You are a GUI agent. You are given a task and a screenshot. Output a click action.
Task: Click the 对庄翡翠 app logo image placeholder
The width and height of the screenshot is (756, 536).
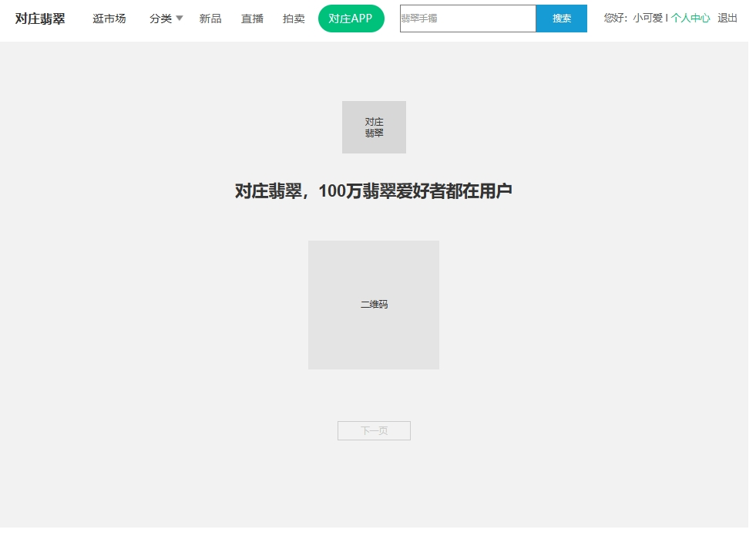tap(374, 127)
